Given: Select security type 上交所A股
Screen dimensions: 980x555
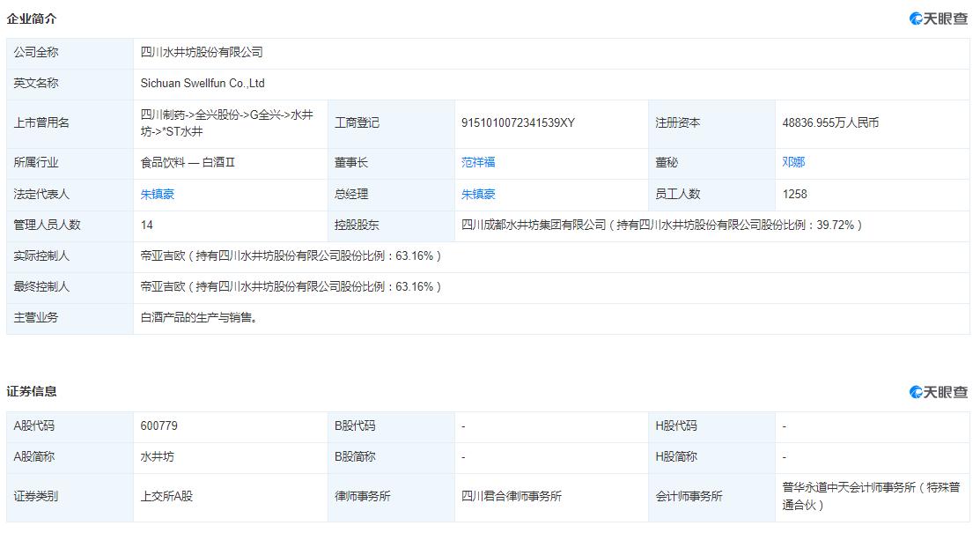Looking at the screenshot, I should click(167, 496).
